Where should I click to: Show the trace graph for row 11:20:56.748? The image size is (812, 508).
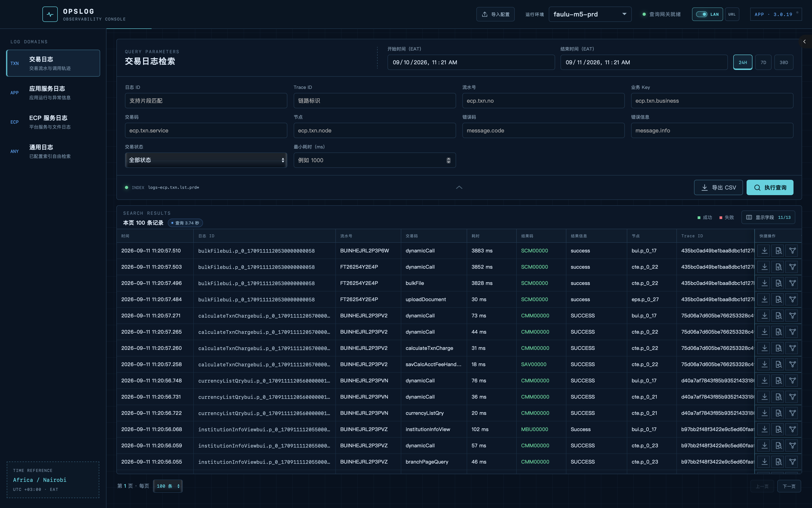click(x=792, y=381)
